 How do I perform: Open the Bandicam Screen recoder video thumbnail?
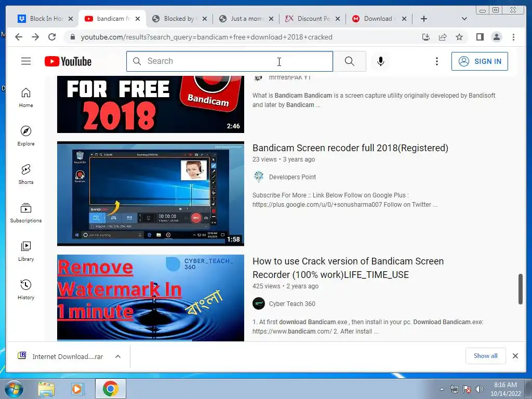point(151,194)
